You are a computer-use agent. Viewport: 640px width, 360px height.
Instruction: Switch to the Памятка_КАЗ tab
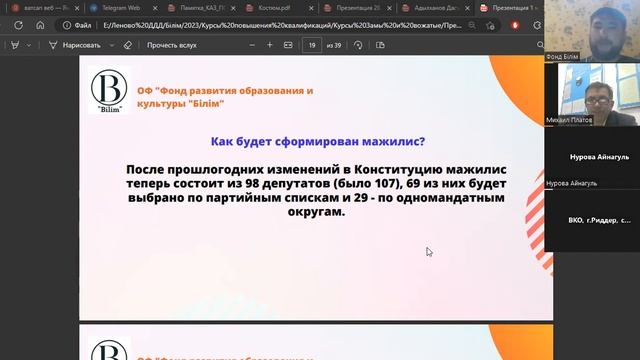(x=202, y=8)
